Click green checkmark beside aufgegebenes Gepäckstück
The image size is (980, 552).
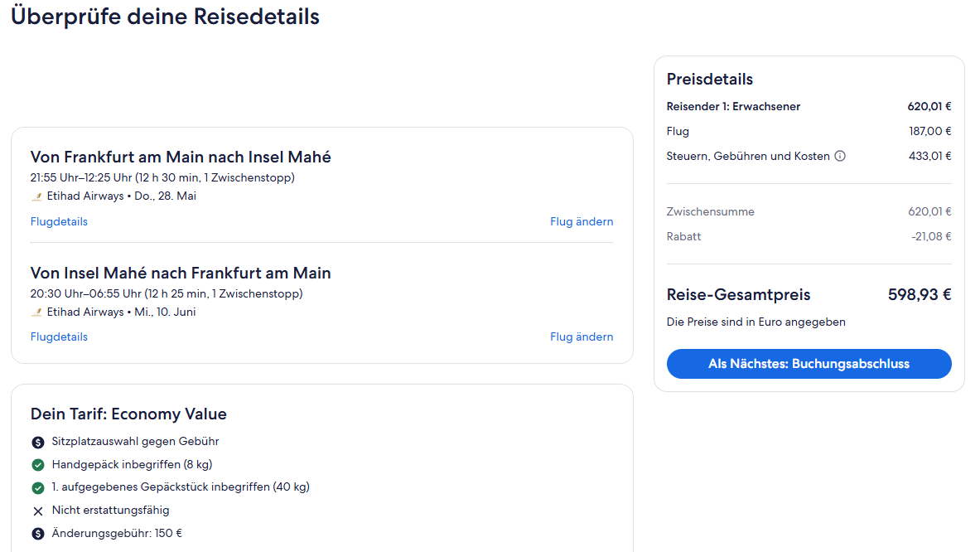(x=37, y=487)
